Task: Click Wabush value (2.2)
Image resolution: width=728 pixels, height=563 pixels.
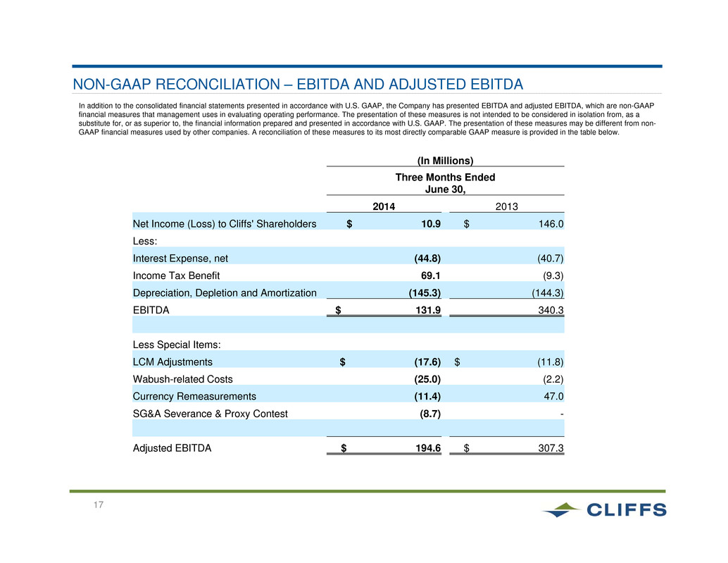Action: [553, 379]
